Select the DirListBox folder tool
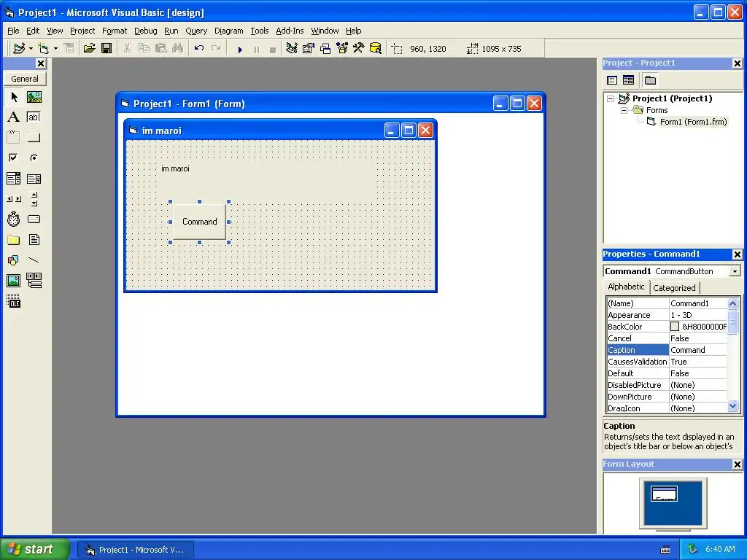This screenshot has width=747, height=560. [14, 239]
